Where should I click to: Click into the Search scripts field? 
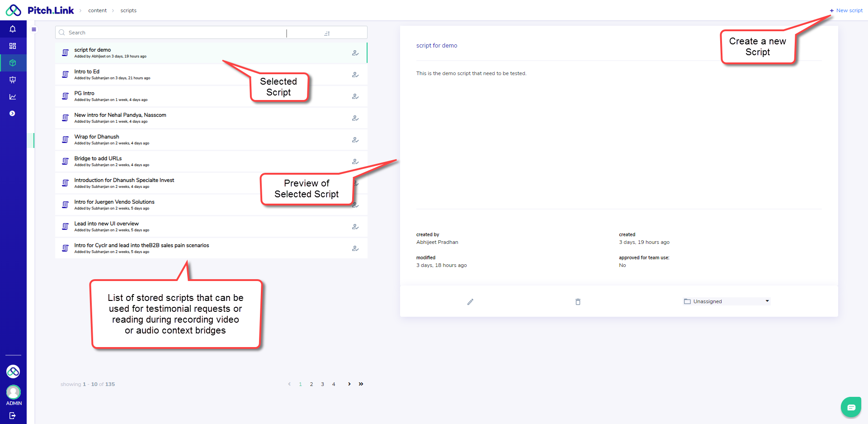(172, 33)
